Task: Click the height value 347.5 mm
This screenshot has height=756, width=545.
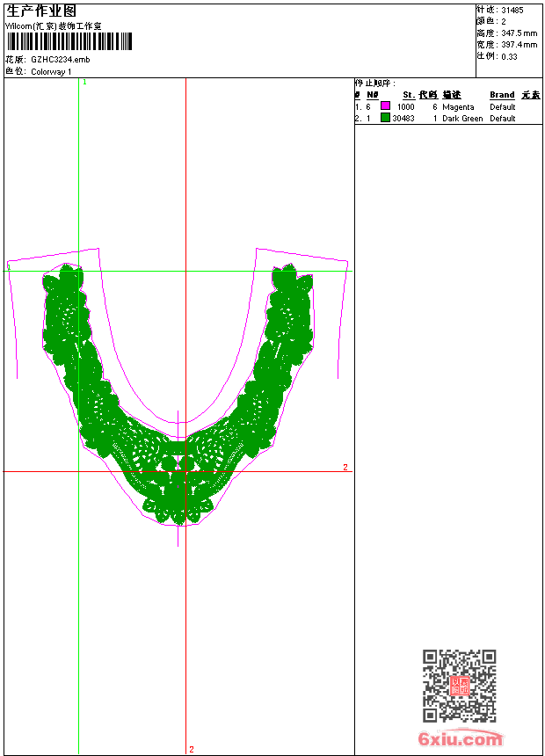Action: point(518,33)
